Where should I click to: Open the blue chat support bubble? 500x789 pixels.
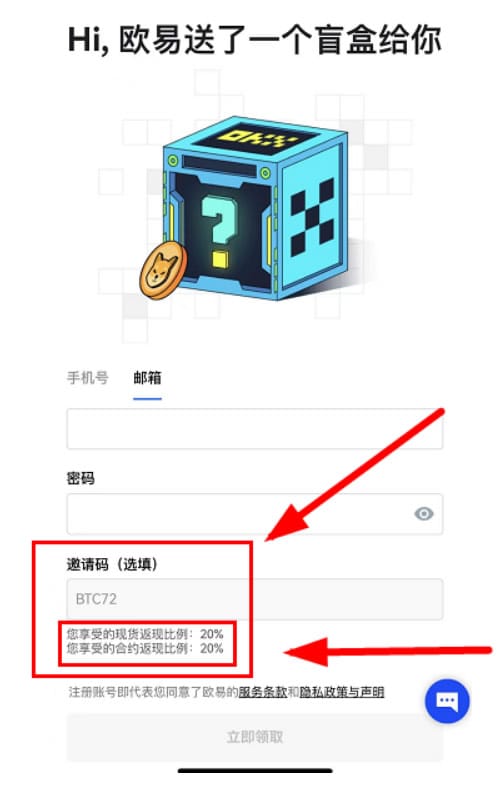pos(447,701)
